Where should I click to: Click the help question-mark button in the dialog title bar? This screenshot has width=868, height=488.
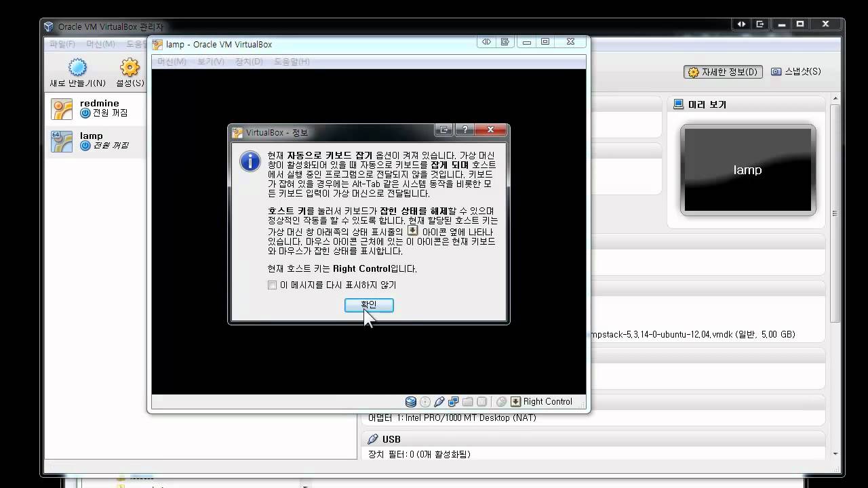click(x=465, y=130)
